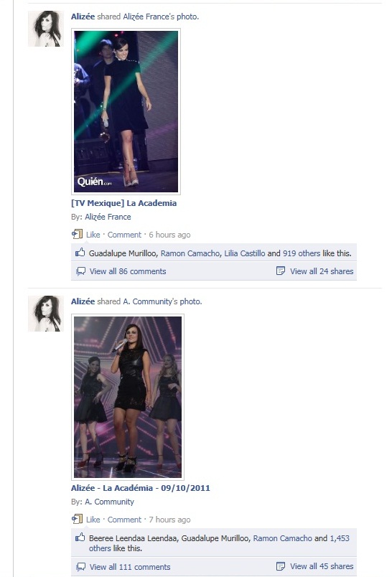Expand View all 86 comments
The image size is (392, 577).
(x=128, y=271)
